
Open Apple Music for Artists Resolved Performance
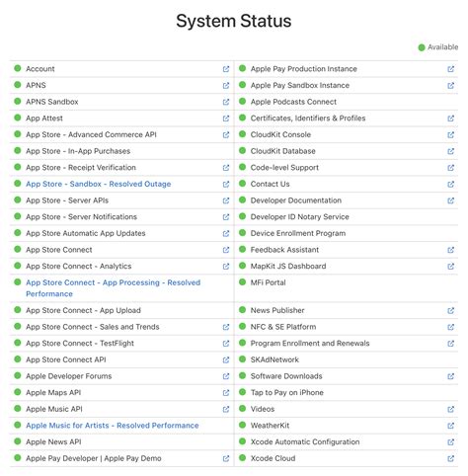pyautogui.click(x=113, y=426)
